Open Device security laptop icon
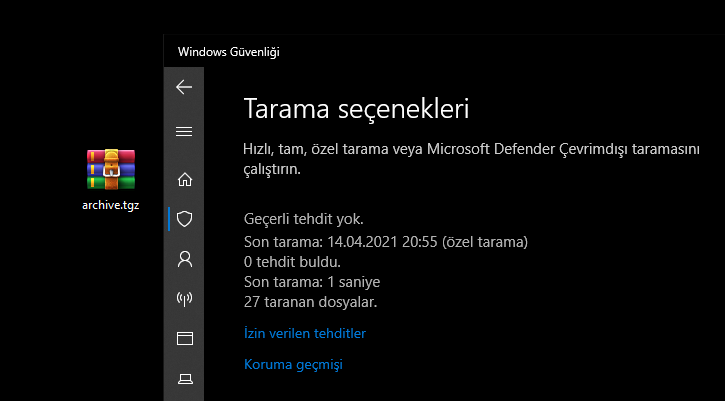Viewport: 725px width, 401px height. (185, 379)
